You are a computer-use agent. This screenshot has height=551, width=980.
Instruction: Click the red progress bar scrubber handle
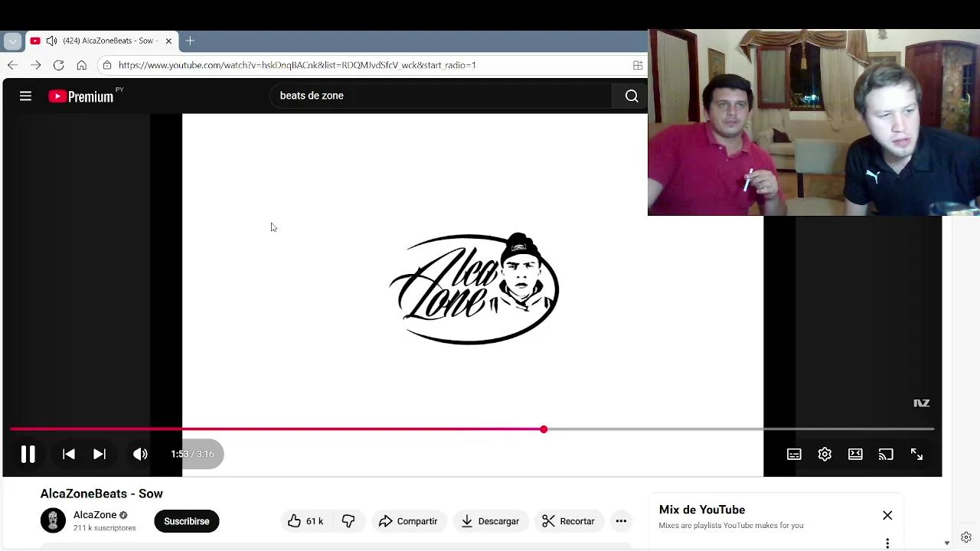(544, 429)
